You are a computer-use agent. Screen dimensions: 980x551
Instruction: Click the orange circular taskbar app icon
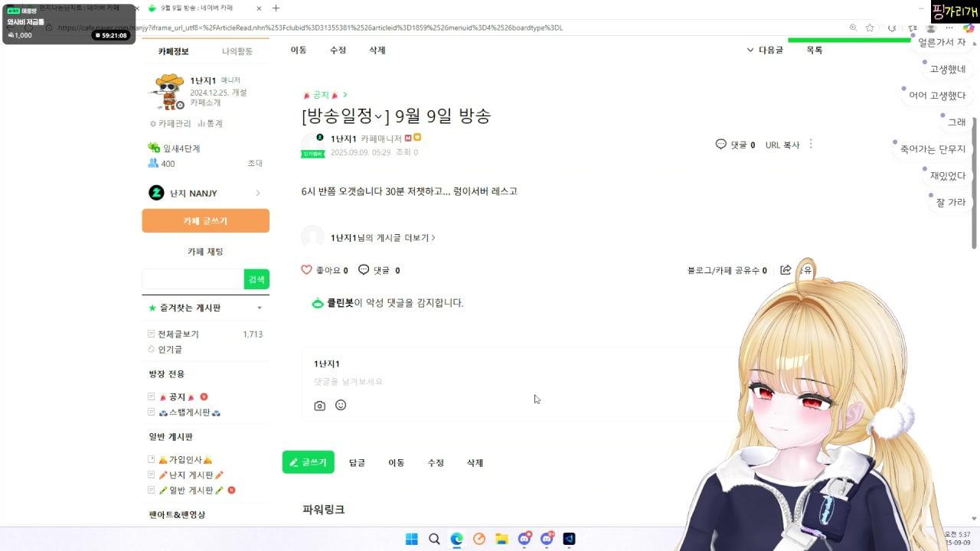(x=479, y=539)
